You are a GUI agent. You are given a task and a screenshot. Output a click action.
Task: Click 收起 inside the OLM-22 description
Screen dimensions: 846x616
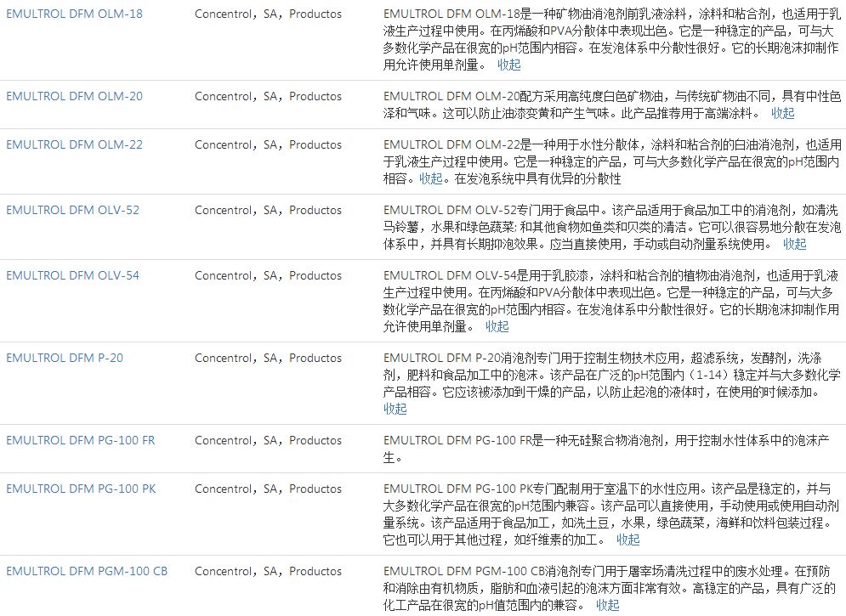click(431, 178)
